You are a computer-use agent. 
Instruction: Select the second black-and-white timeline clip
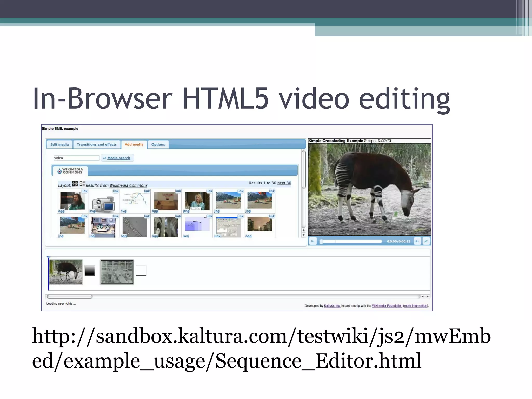pos(117,272)
